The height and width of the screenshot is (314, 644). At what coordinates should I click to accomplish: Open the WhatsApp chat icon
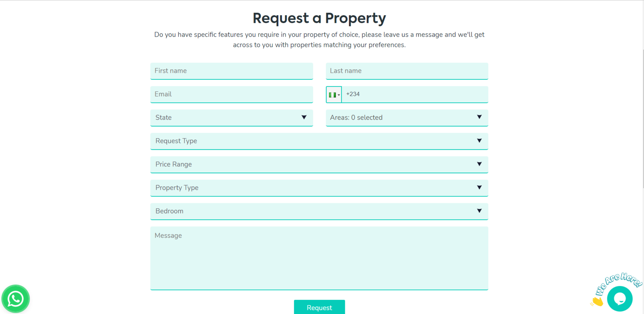click(x=16, y=299)
